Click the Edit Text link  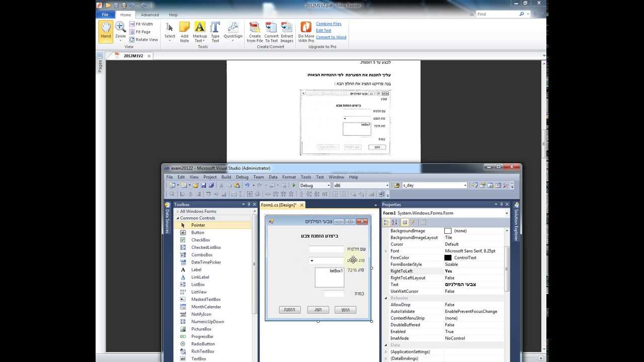[324, 31]
